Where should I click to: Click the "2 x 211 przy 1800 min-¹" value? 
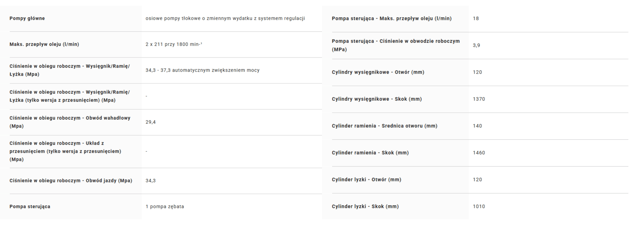[x=174, y=44]
